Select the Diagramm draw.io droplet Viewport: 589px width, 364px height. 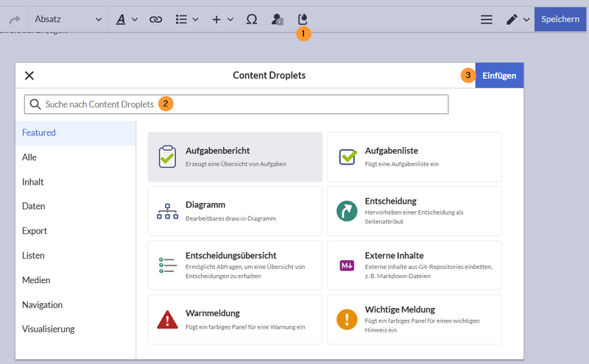click(x=235, y=211)
